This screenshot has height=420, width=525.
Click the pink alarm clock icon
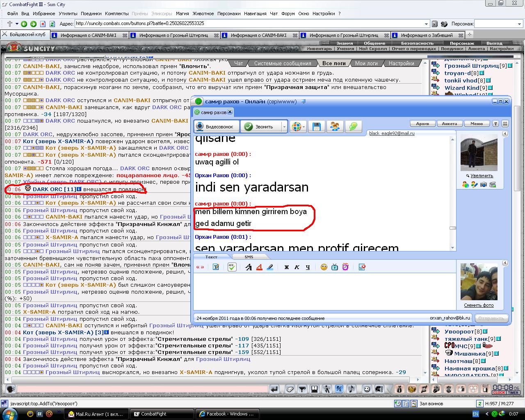point(345,267)
